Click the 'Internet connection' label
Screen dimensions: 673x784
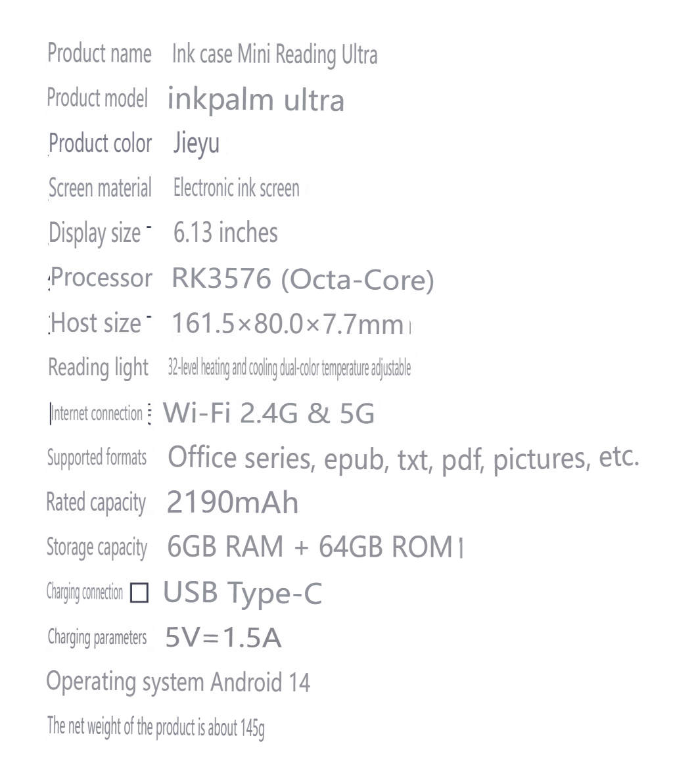97,414
